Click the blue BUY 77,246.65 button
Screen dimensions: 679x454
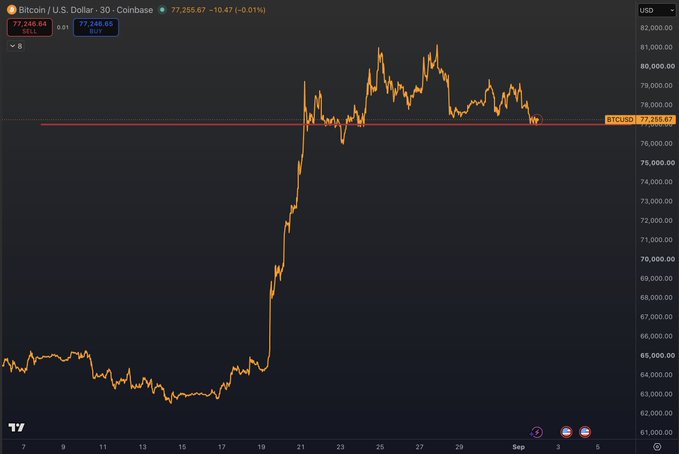point(96,27)
